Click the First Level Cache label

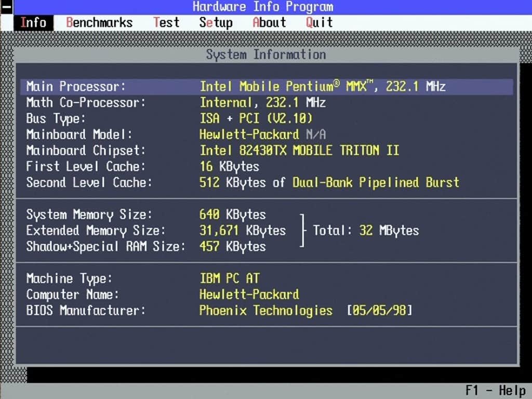point(86,167)
